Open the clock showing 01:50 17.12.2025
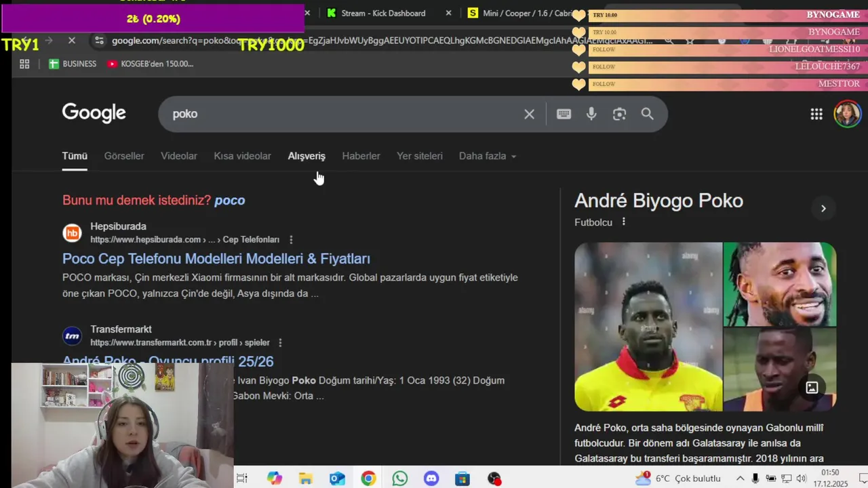 tap(830, 479)
